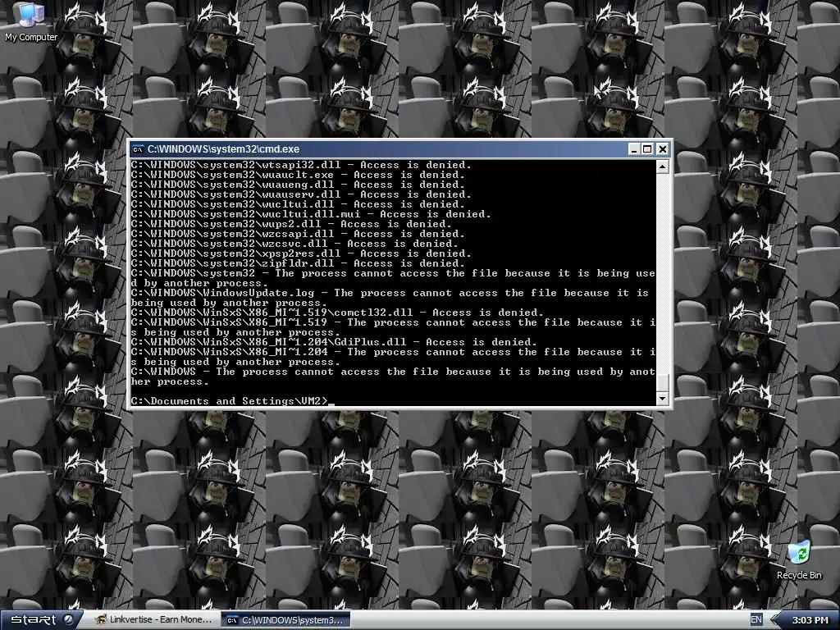Viewport: 840px width, 630px height.
Task: Click the wzcsvc.dll output line
Action: [x=294, y=243]
